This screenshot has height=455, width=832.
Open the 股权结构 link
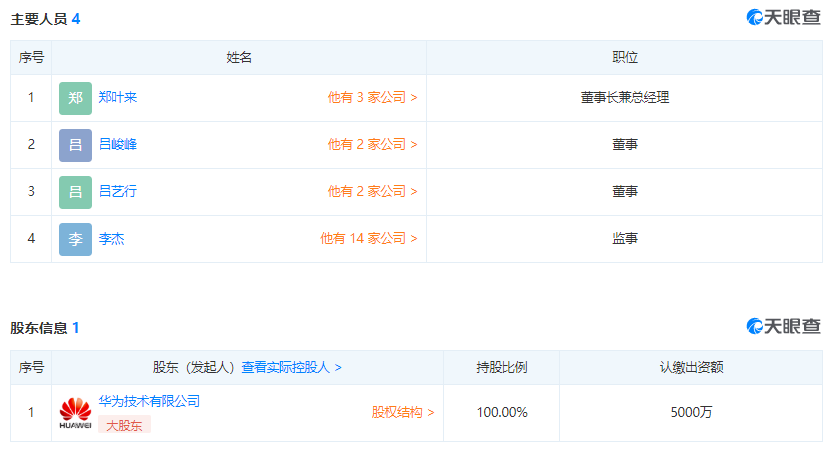point(402,413)
